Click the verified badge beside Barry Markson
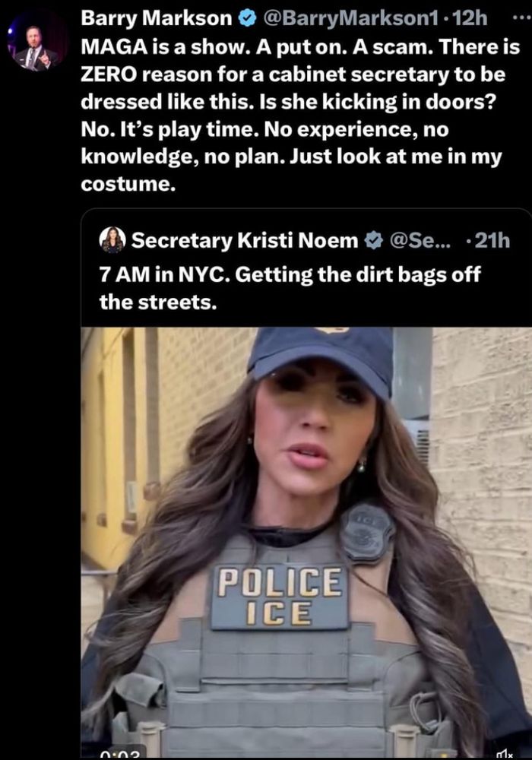Viewport: 532px width, 760px height. point(247,18)
